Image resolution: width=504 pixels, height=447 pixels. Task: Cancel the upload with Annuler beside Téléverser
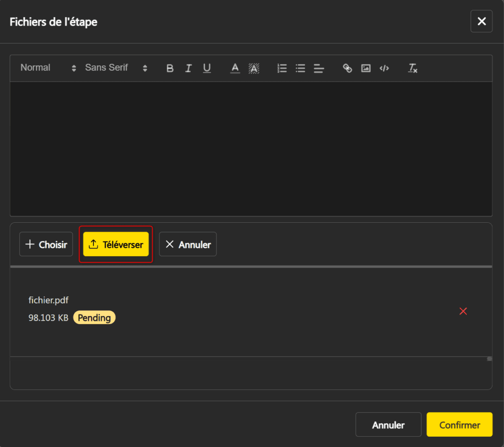(x=188, y=244)
